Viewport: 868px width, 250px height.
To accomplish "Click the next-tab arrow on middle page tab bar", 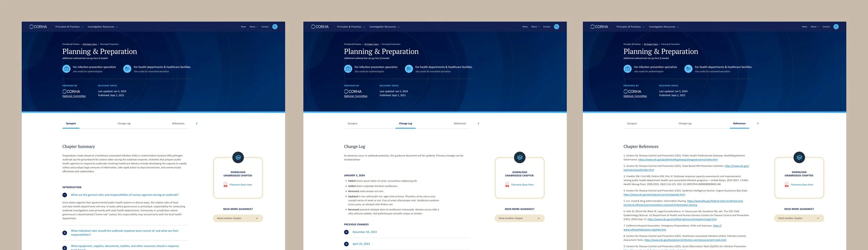I will click(x=478, y=123).
